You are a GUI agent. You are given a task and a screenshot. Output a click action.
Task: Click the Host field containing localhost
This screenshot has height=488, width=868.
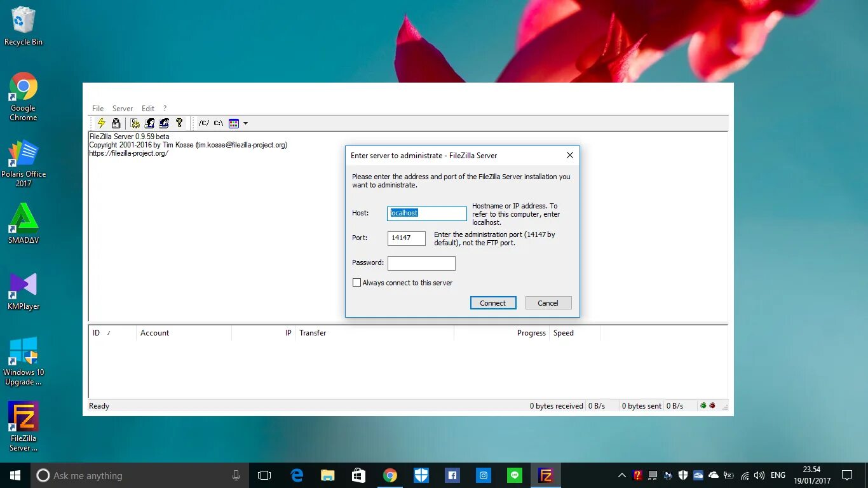click(x=427, y=213)
